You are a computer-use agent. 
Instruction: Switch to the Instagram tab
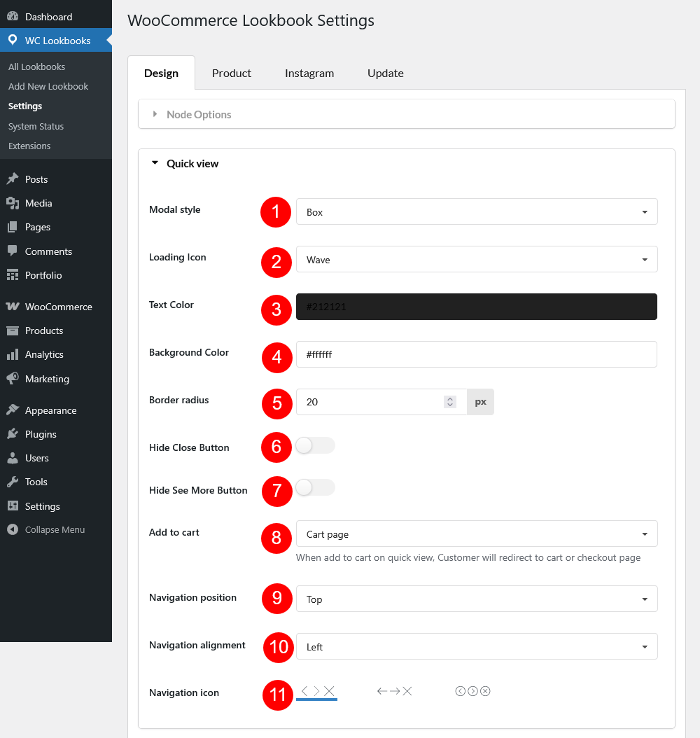(309, 73)
